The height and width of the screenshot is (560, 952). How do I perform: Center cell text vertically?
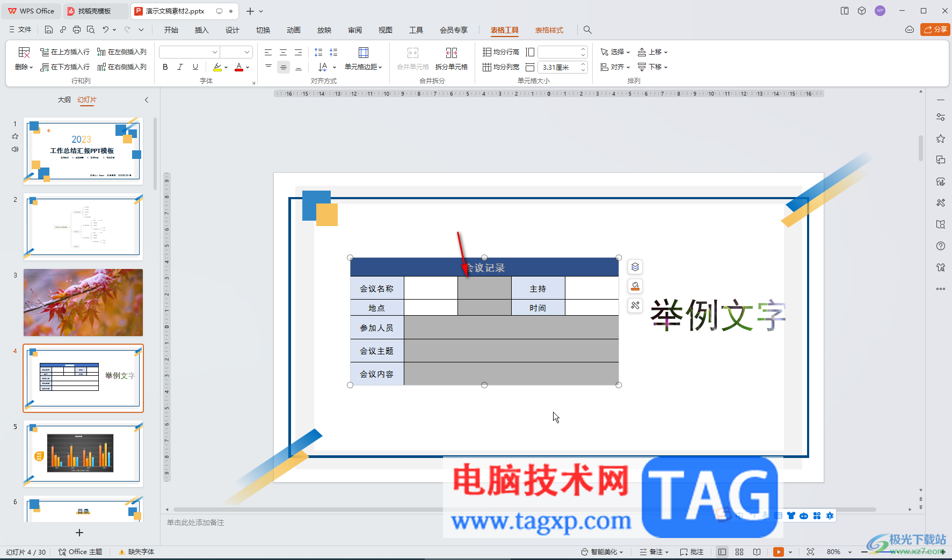[x=284, y=67]
